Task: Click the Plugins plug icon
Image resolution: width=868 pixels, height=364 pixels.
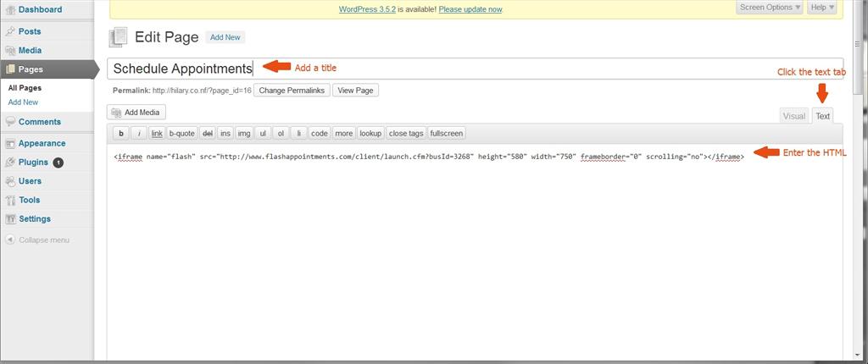Action: (x=10, y=162)
